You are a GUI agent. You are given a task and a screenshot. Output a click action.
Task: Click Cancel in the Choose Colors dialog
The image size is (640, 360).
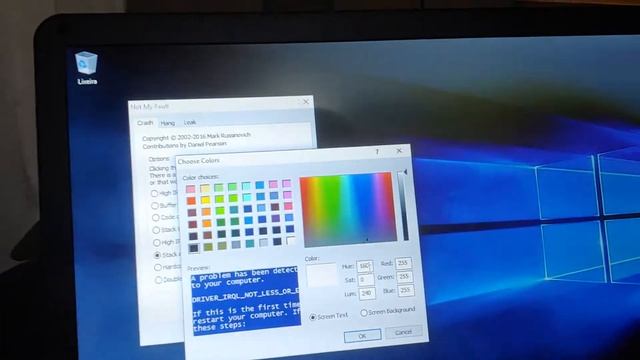coord(403,332)
